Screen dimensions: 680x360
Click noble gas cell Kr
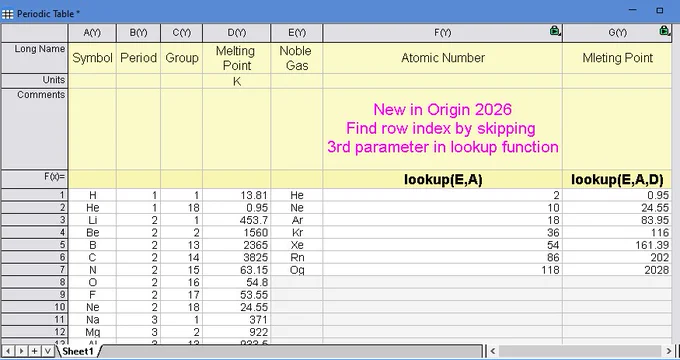[297, 232]
